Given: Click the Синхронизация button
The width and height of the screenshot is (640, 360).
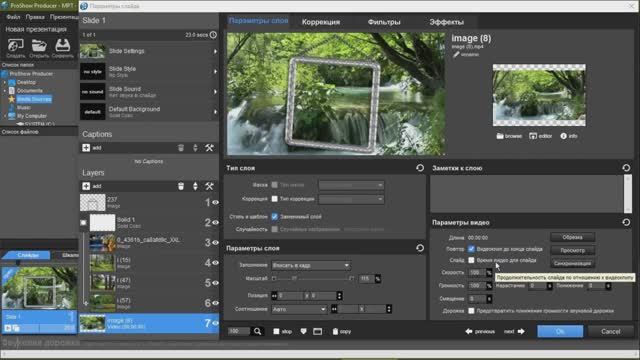Looking at the screenshot, I should click(x=572, y=263).
